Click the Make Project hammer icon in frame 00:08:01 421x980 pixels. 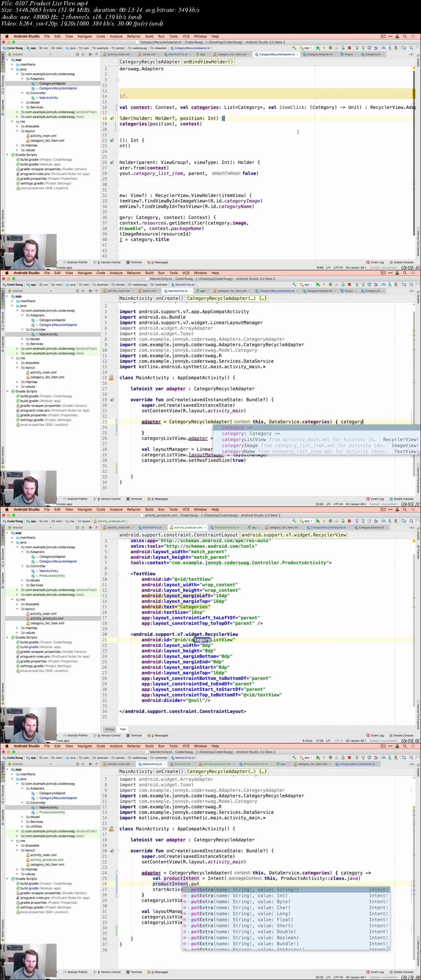pos(294,521)
